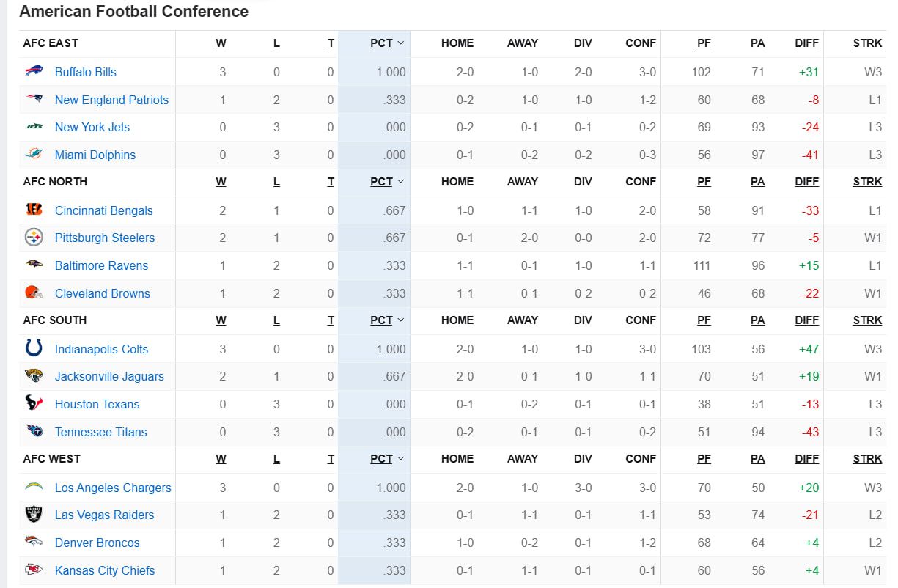Sort AFC East by PF column
This screenshot has height=588, width=898.
pos(704,43)
